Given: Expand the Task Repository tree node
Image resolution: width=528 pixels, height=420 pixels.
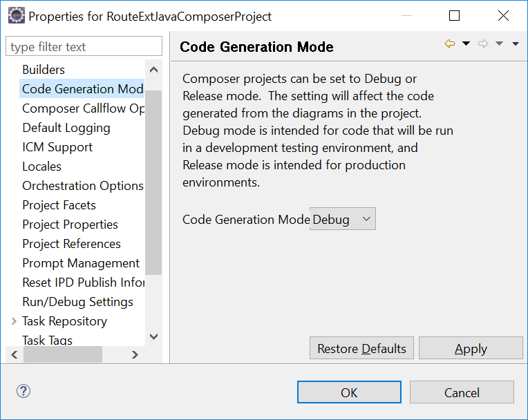Looking at the screenshot, I should [x=14, y=321].
